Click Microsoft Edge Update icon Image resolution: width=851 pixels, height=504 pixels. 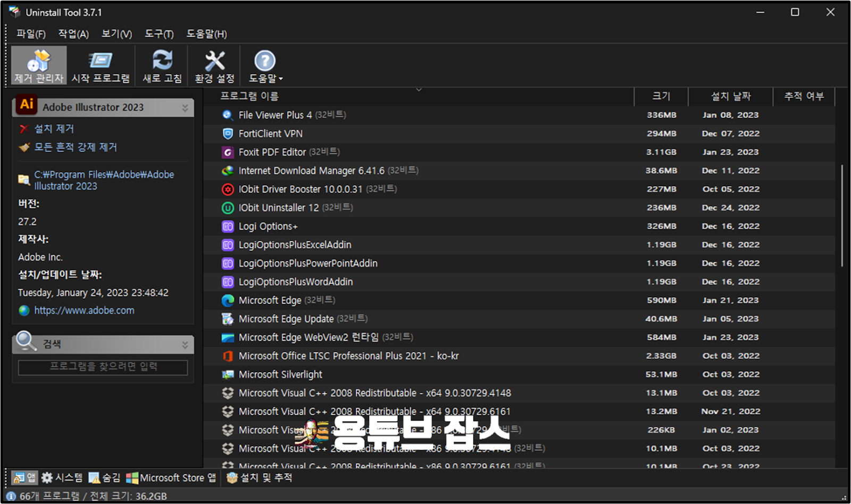[x=228, y=319]
